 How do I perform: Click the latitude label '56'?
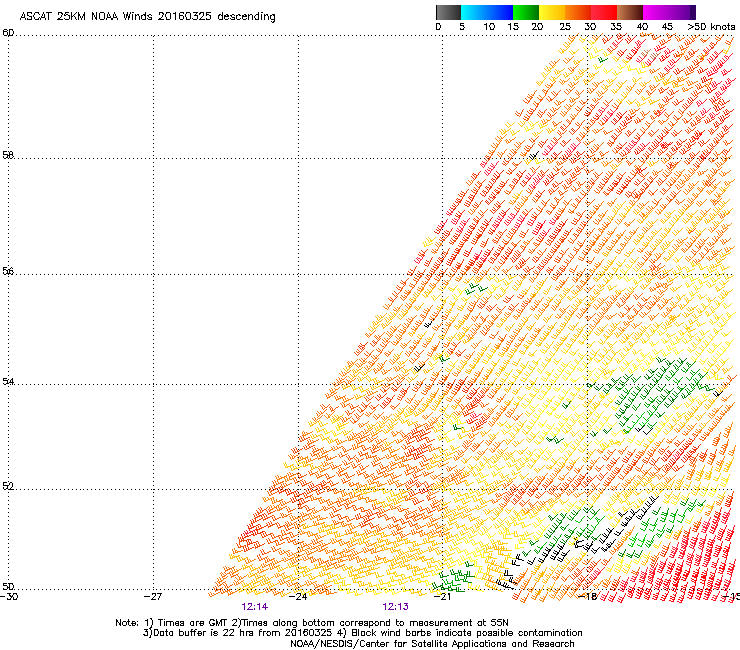(x=8, y=271)
